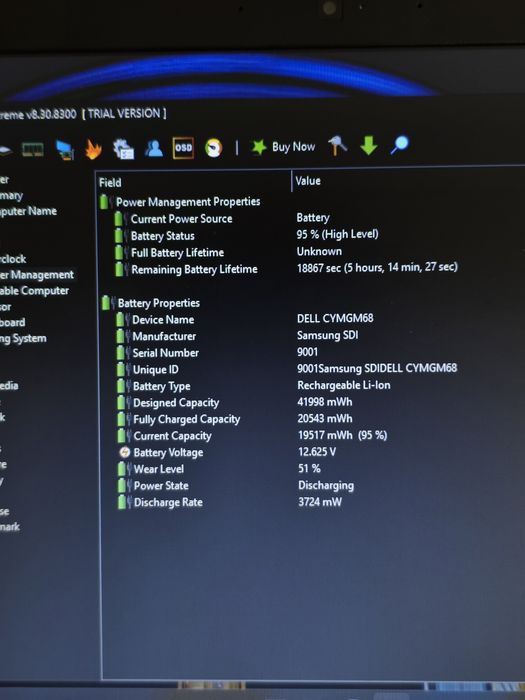525x700 pixels.
Task: Select the Power State field
Action: pos(161,485)
